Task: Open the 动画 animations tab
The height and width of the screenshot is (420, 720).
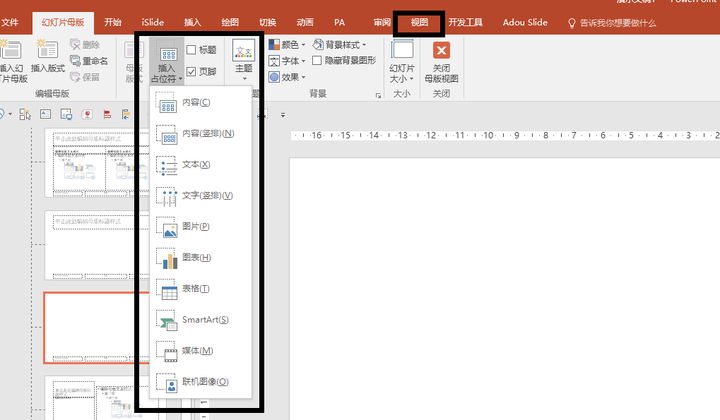Action: coord(305,22)
